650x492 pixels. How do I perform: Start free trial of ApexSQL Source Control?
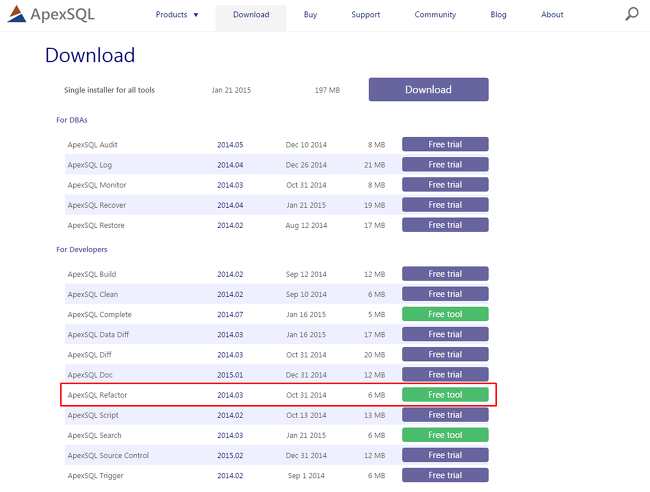(x=445, y=455)
